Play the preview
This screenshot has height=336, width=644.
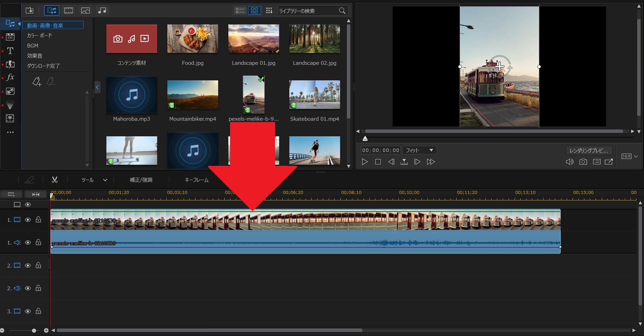tap(365, 162)
